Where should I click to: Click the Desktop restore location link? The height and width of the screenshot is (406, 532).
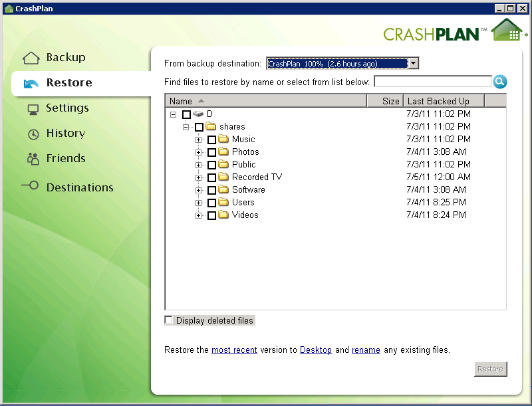coord(315,350)
